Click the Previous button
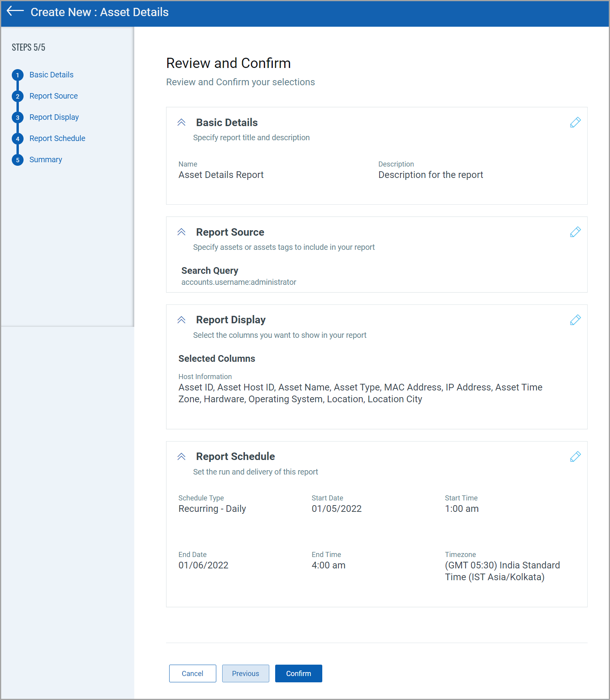 click(245, 673)
